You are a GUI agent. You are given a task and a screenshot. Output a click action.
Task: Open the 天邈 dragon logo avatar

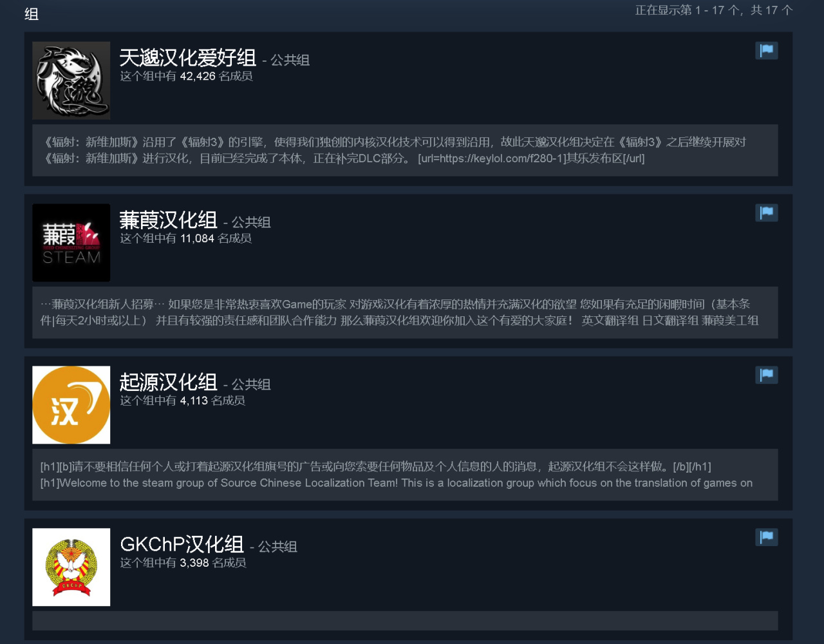(71, 80)
